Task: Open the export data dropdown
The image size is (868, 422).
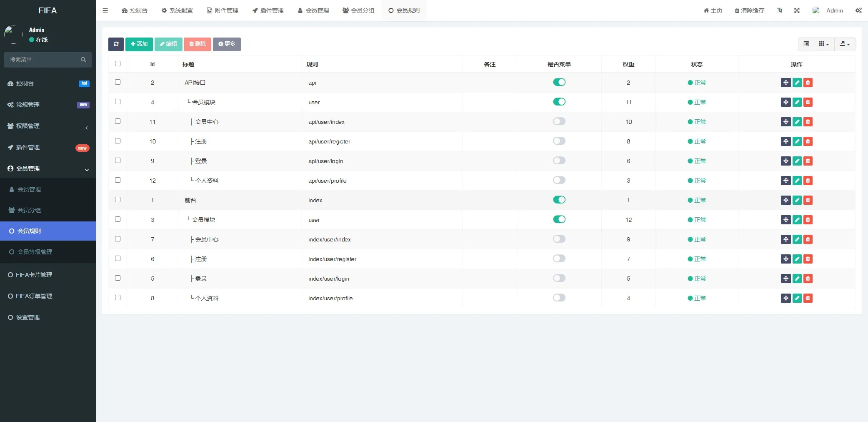Action: [845, 44]
